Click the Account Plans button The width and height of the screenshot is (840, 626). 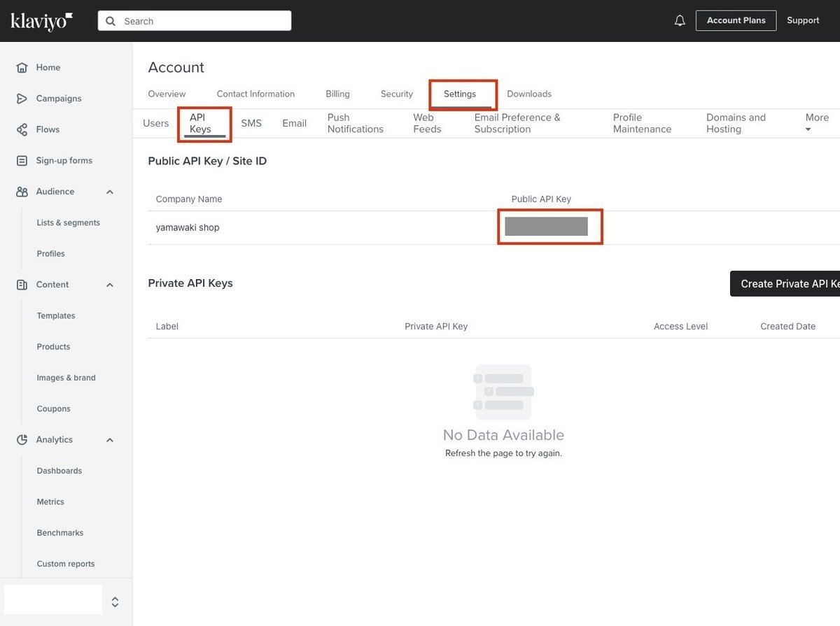(x=736, y=20)
